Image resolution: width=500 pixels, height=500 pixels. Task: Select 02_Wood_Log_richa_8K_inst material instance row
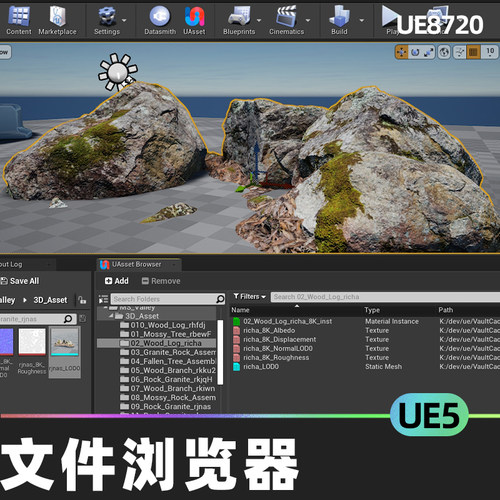click(x=365, y=321)
